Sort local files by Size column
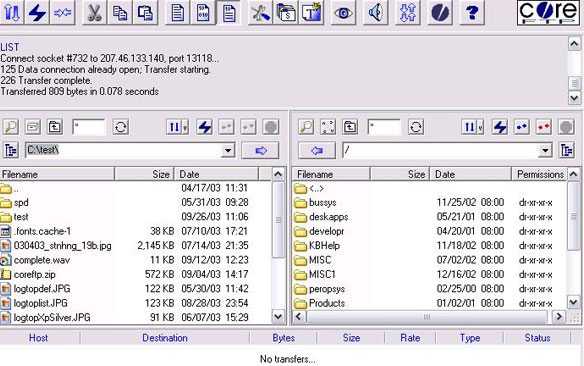Viewport: 584px width, 366px height. 145,174
